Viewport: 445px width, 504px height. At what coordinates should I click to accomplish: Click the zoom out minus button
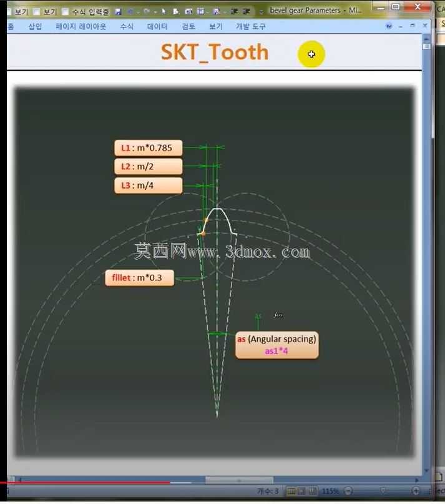click(x=348, y=491)
